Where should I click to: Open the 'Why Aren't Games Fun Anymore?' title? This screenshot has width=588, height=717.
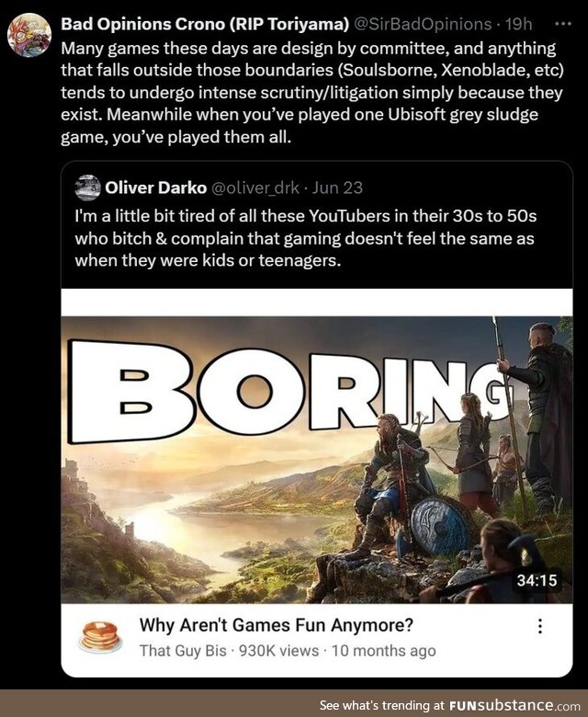[x=277, y=625]
